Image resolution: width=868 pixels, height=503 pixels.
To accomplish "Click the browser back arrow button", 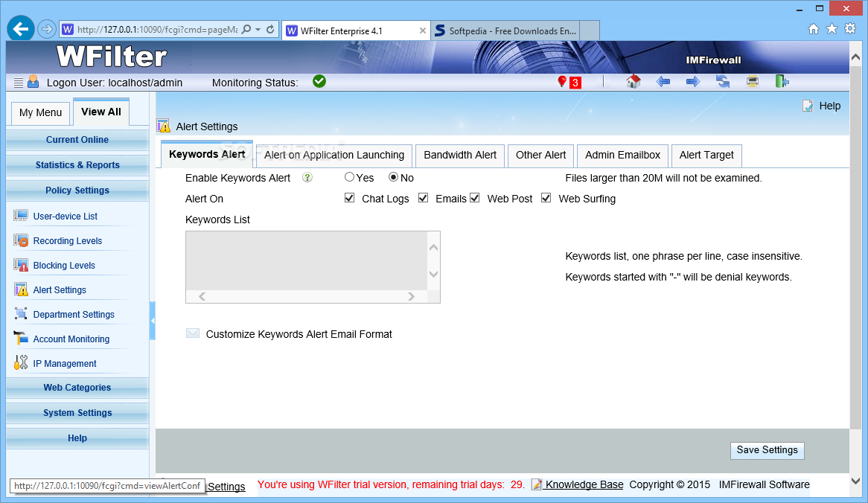I will [21, 29].
